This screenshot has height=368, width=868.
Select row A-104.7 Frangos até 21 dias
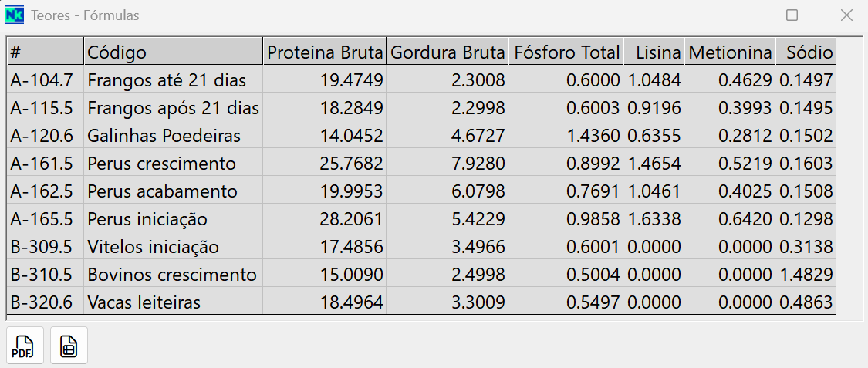[x=421, y=79]
